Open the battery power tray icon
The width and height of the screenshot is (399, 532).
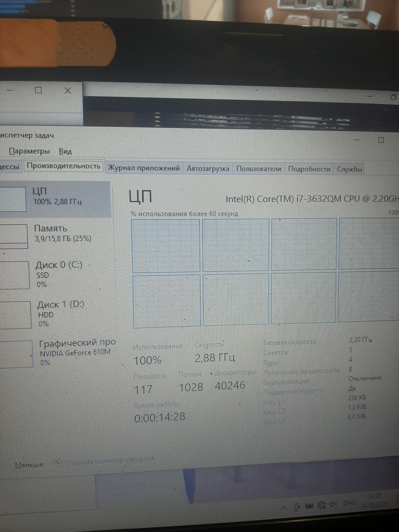(x=309, y=506)
